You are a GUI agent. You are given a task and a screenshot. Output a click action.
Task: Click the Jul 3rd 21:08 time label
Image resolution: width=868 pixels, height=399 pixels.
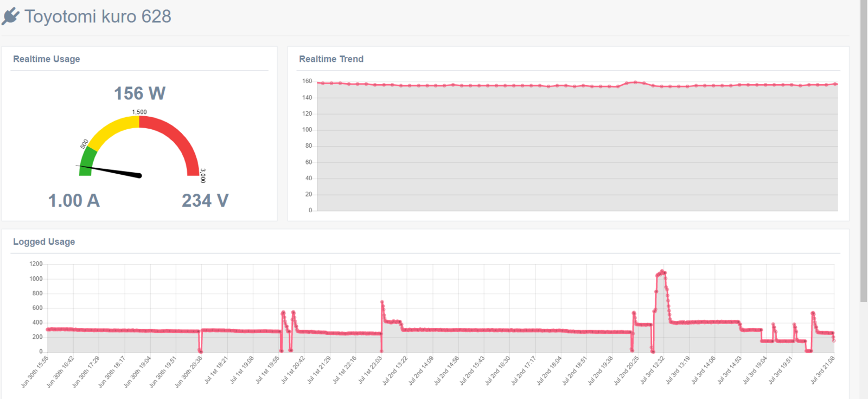[x=822, y=370]
